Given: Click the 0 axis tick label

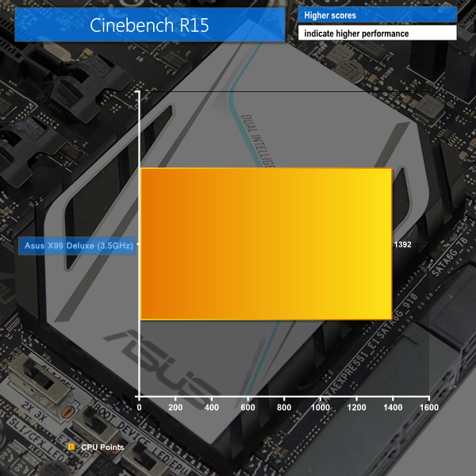Looking at the screenshot, I should tap(139, 408).
